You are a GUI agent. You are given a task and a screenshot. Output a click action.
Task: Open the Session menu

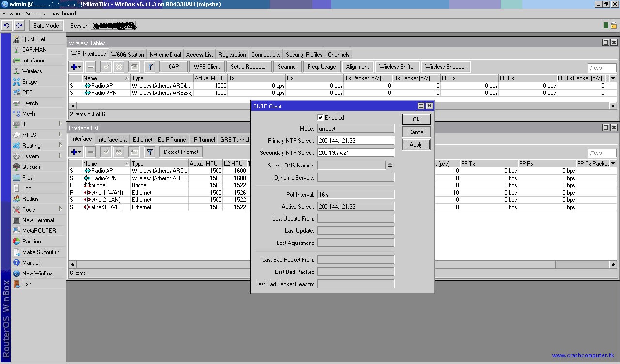pyautogui.click(x=12, y=14)
